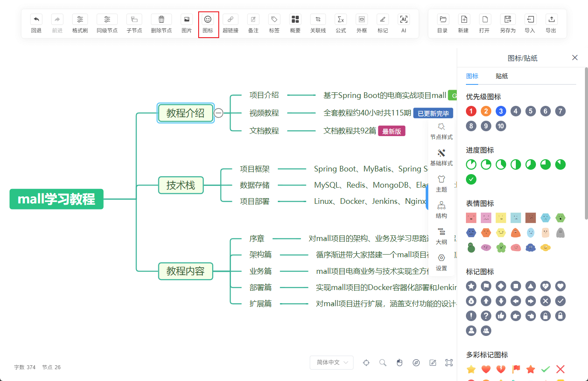Add a hyperlink via 超链接 button

tap(230, 24)
